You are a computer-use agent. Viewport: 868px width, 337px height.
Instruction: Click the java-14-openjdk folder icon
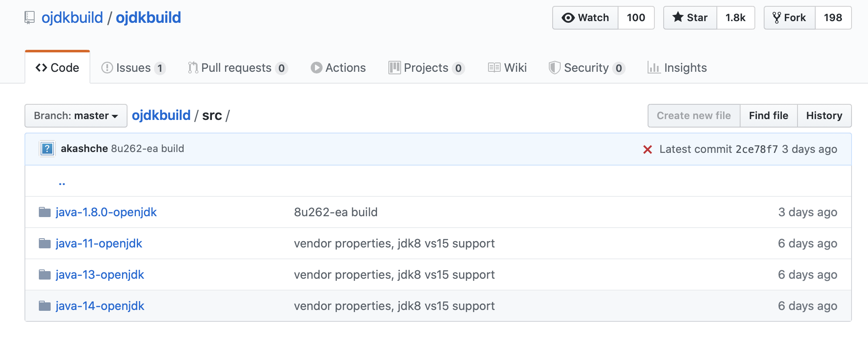(x=44, y=306)
